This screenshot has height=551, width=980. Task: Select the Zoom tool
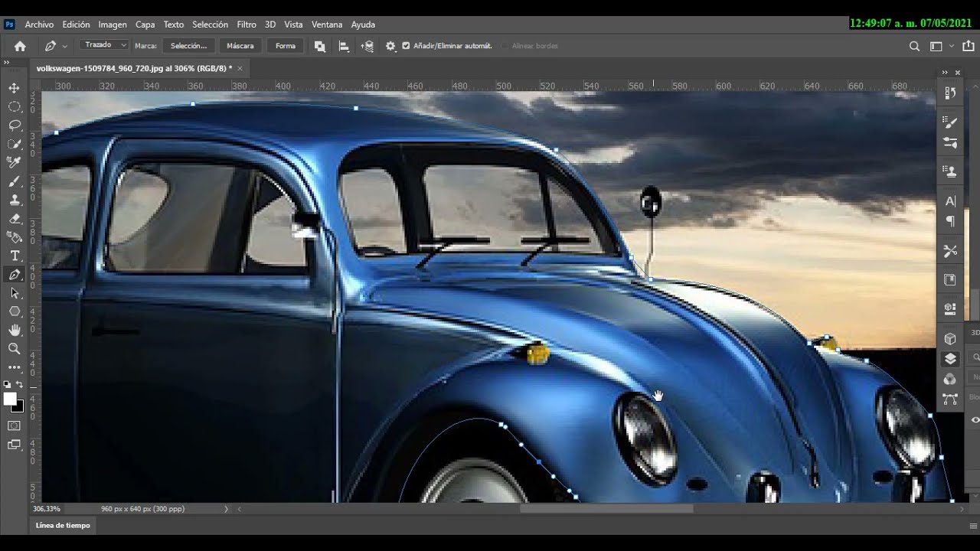15,349
